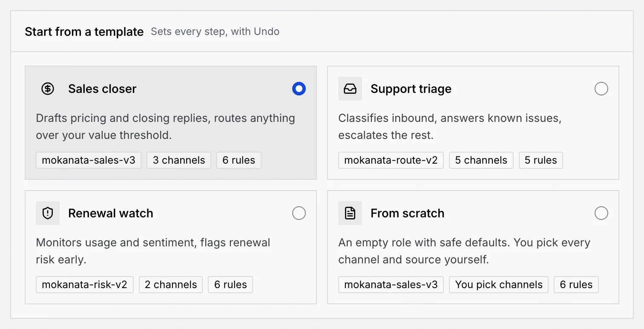Click the "Monitors usage and sentiment" description
The height and width of the screenshot is (329, 644).
click(153, 251)
